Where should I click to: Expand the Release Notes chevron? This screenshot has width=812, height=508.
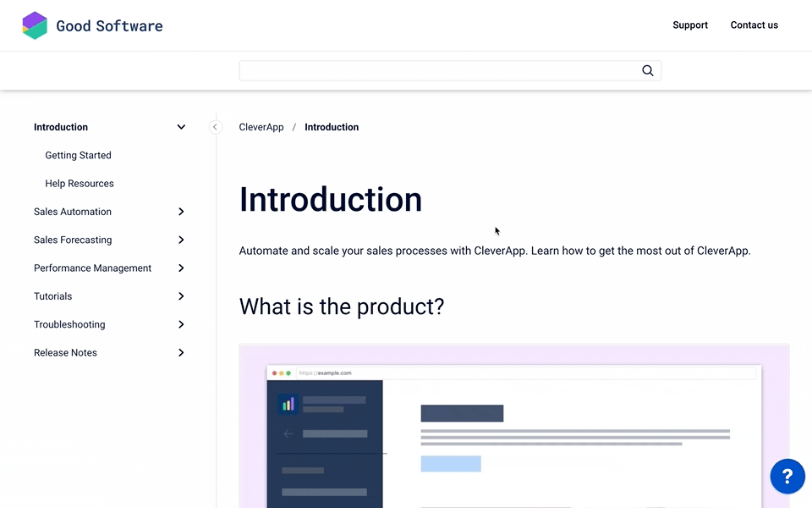(181, 352)
